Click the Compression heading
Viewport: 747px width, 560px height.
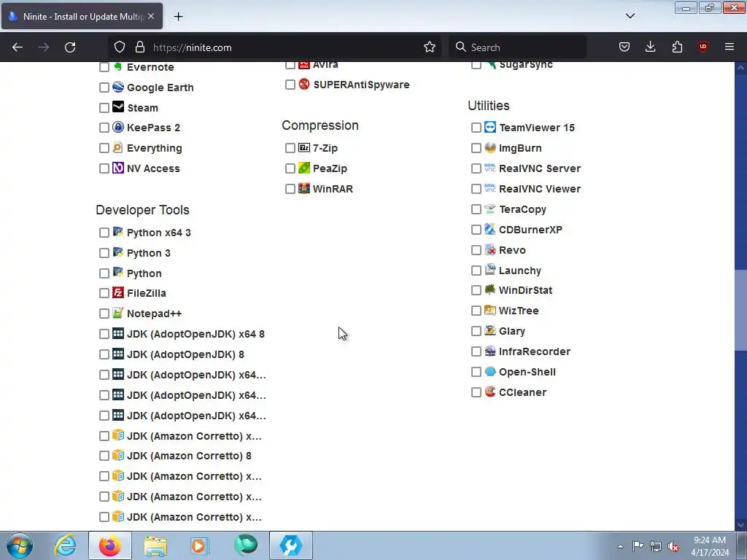[x=320, y=125]
